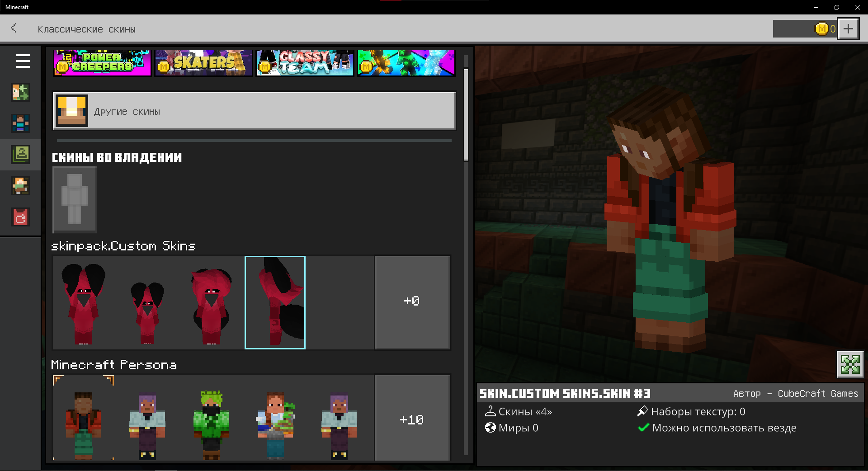
Task: Click the brush icon beside Наборы текстур
Action: 642,411
